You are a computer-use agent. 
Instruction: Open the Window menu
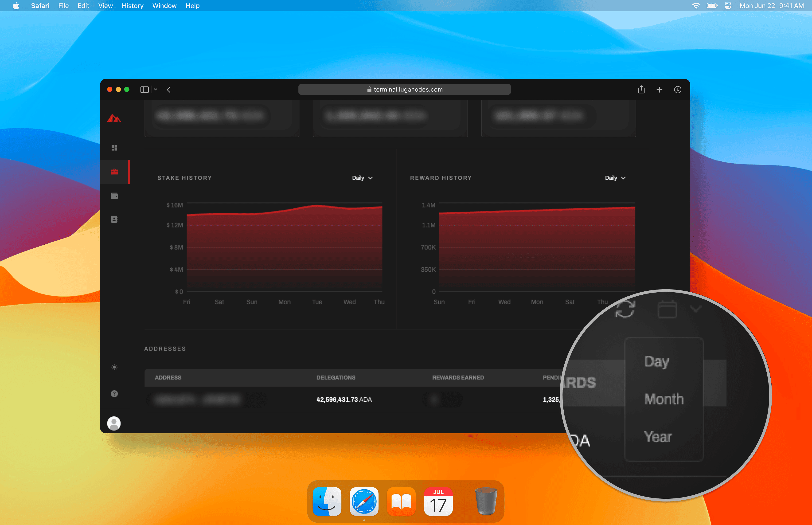[164, 6]
